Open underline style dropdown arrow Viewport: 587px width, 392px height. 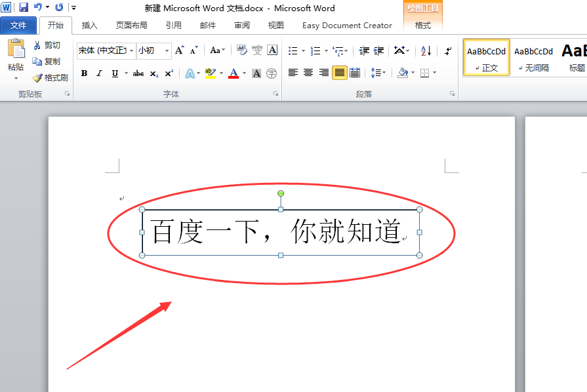click(126, 73)
